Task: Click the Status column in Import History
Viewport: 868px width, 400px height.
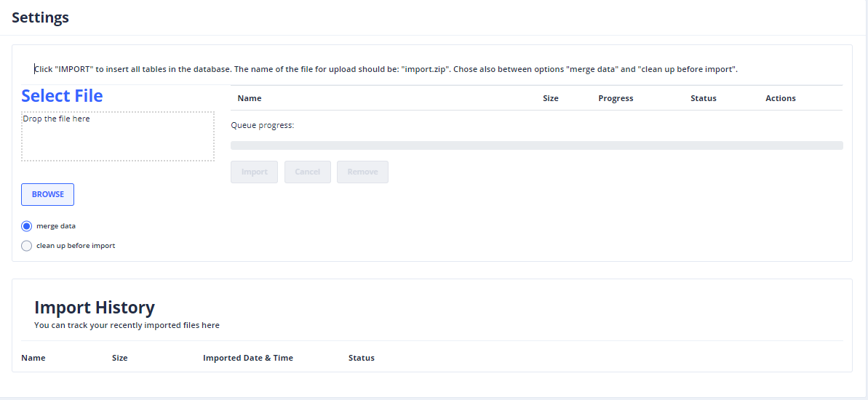Action: point(361,358)
